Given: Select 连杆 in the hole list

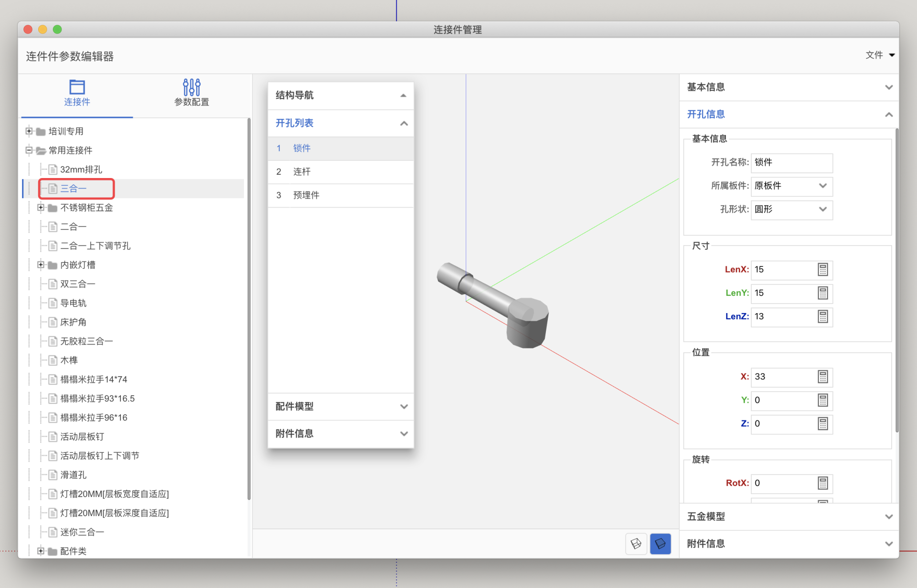Looking at the screenshot, I should (x=302, y=171).
